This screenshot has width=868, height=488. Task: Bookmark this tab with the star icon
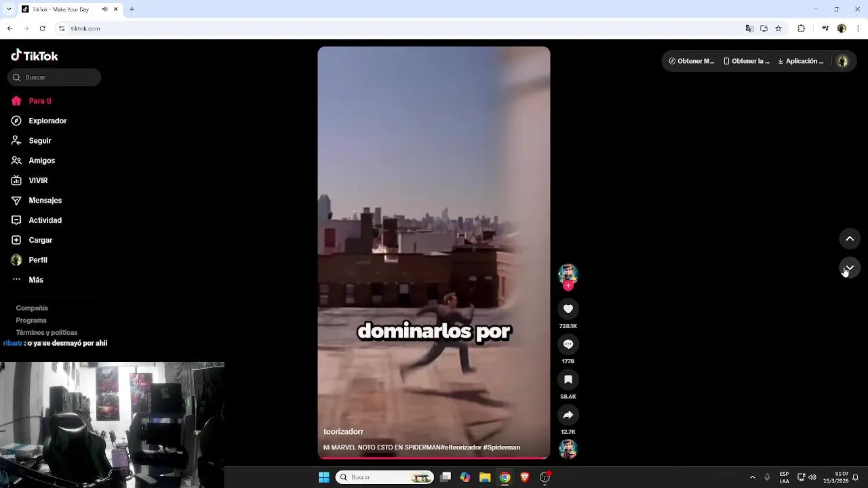(x=778, y=28)
